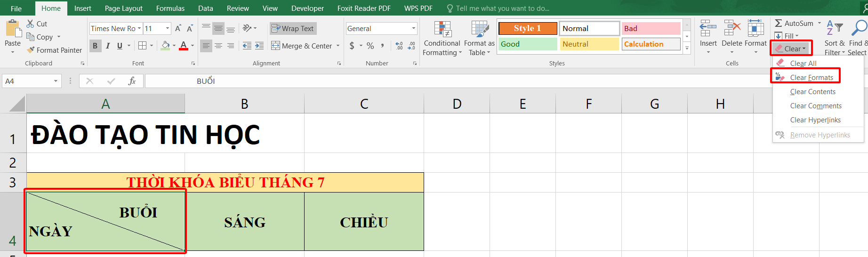Click the Borders icon

pyautogui.click(x=142, y=46)
